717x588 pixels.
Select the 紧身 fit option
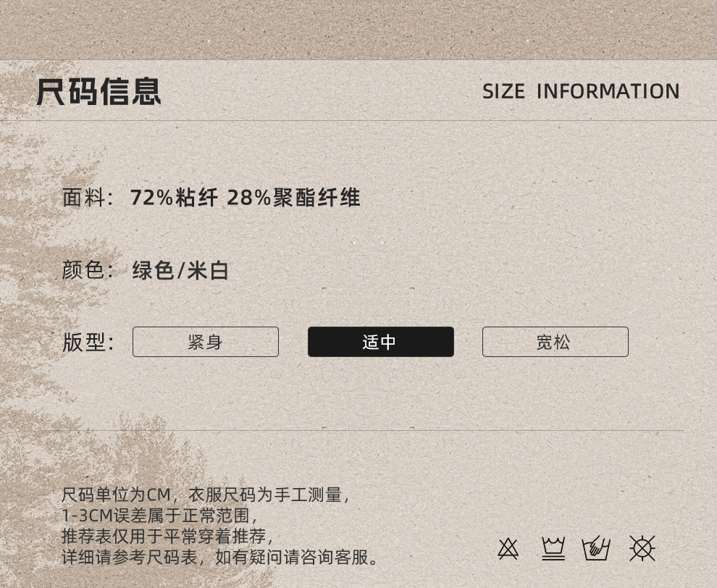point(205,342)
